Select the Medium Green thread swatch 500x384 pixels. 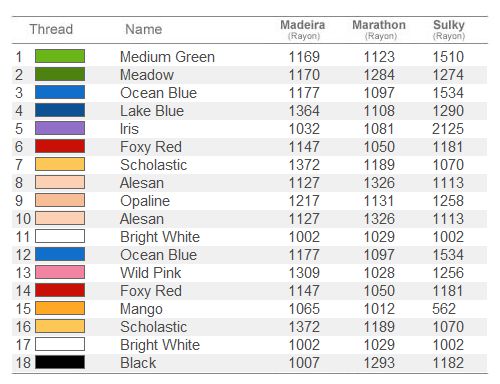coord(60,56)
